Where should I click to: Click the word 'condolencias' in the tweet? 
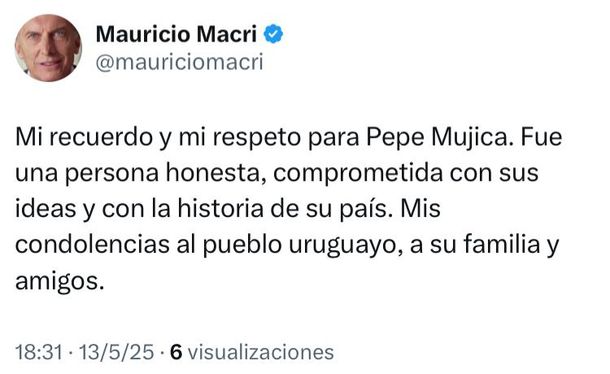(x=93, y=244)
